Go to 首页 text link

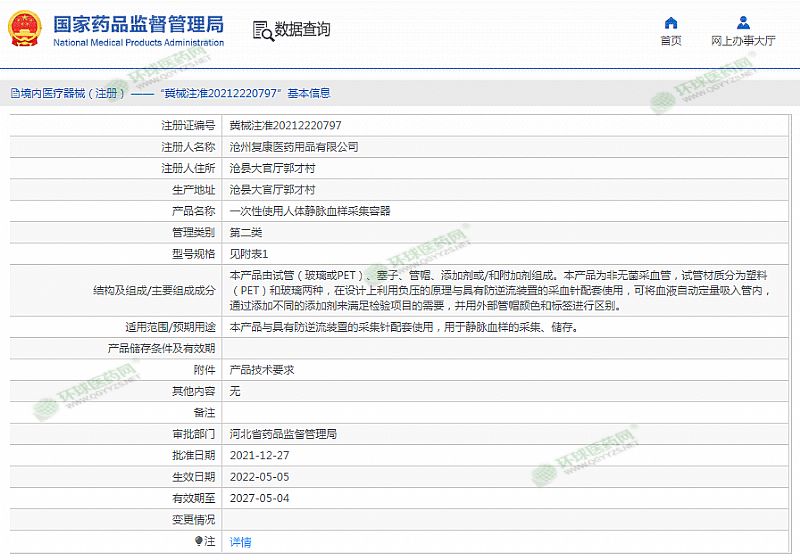coord(671,41)
